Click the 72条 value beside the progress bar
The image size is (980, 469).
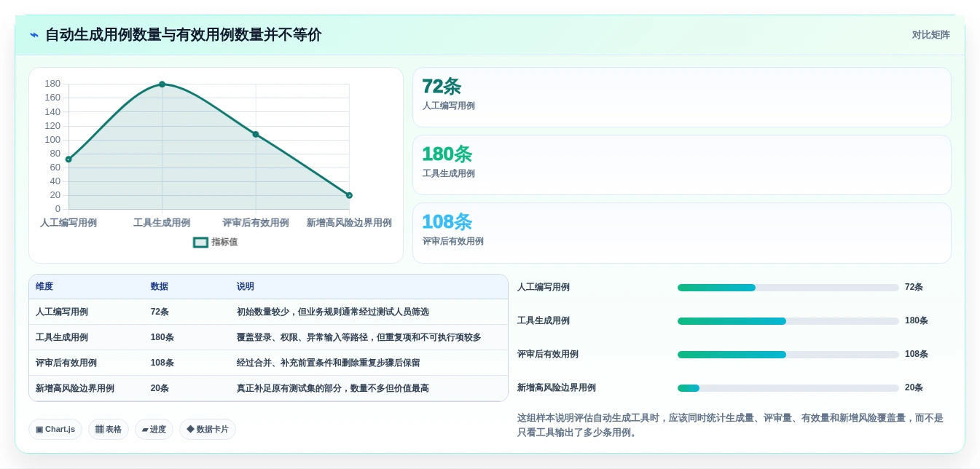pyautogui.click(x=914, y=287)
